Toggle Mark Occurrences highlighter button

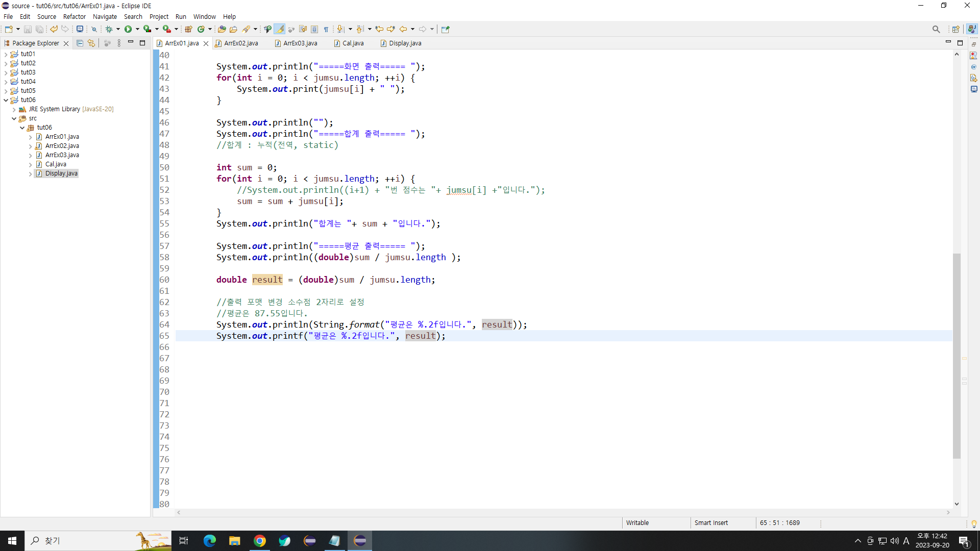280,29
